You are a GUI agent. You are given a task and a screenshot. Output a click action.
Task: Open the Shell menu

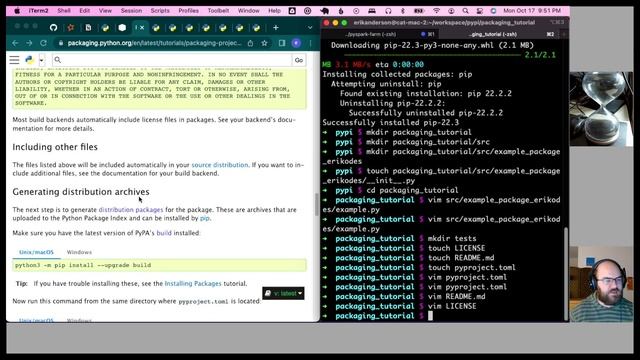64,11
